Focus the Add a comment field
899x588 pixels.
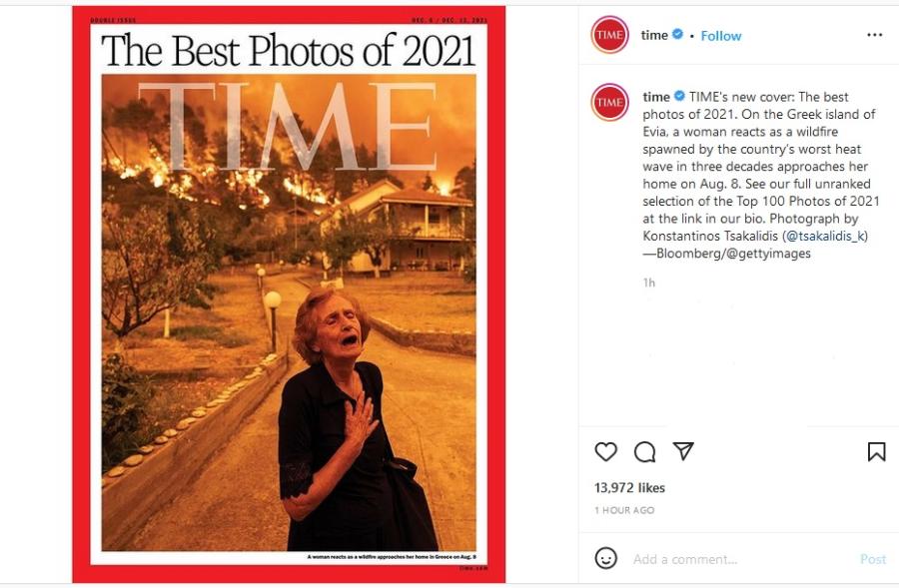coord(739,559)
